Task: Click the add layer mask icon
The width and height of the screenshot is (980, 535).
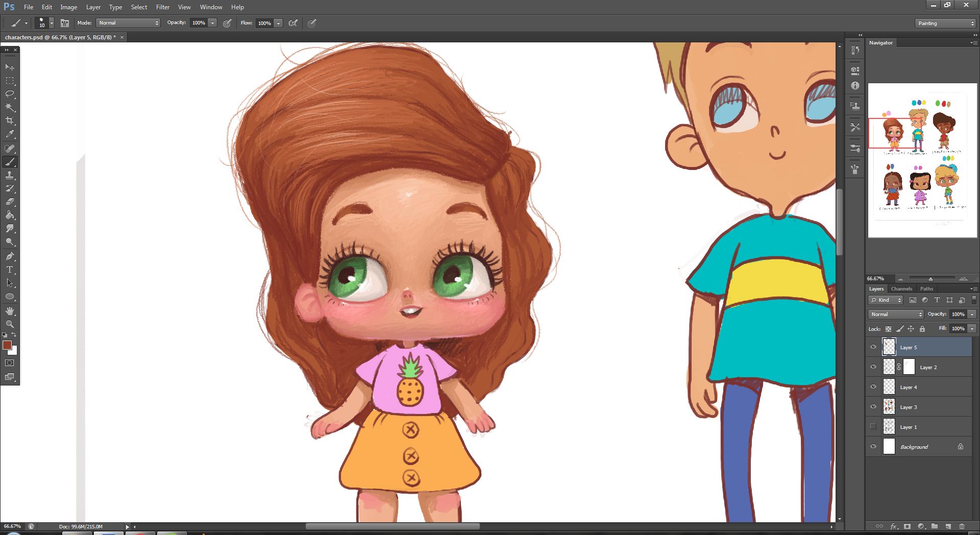Action: coord(907,526)
